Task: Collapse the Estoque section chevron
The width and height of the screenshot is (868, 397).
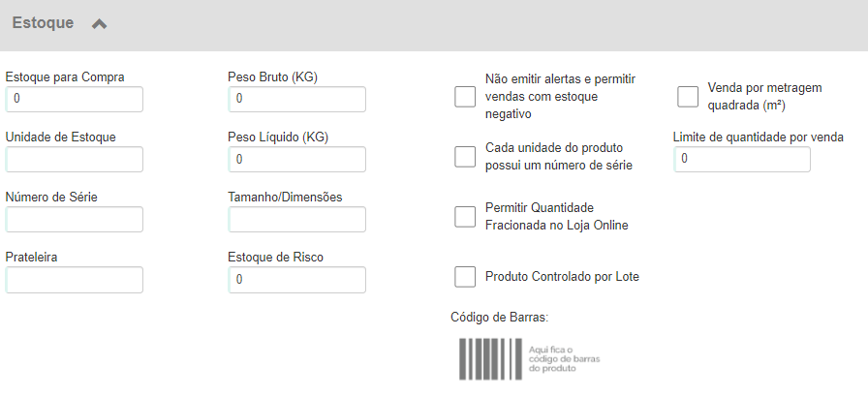Action: 99,24
